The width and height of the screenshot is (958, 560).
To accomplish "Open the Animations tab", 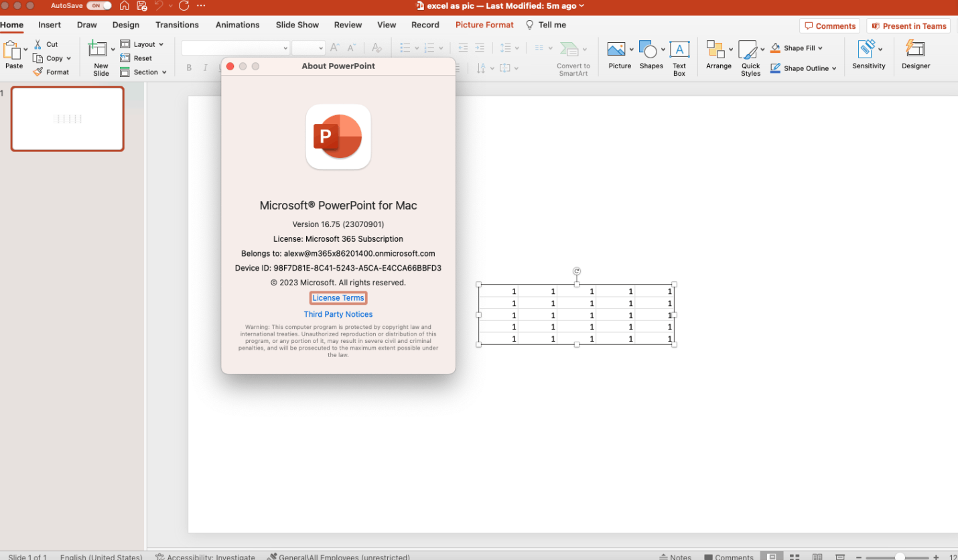I will click(237, 25).
